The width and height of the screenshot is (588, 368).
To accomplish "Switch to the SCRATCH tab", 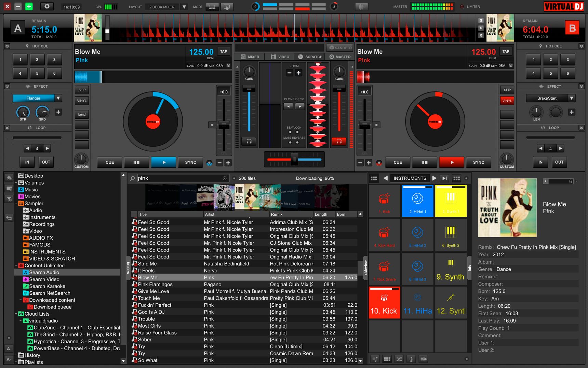I will pos(310,57).
